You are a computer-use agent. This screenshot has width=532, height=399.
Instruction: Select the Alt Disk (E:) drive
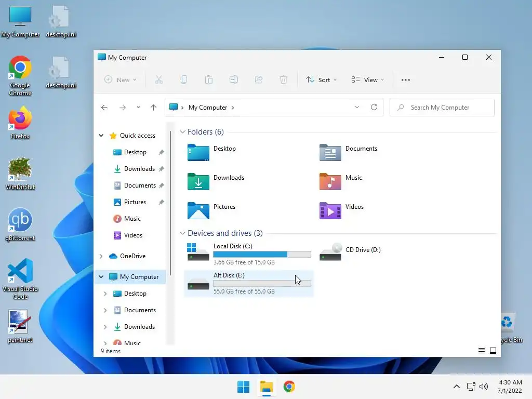click(x=249, y=283)
